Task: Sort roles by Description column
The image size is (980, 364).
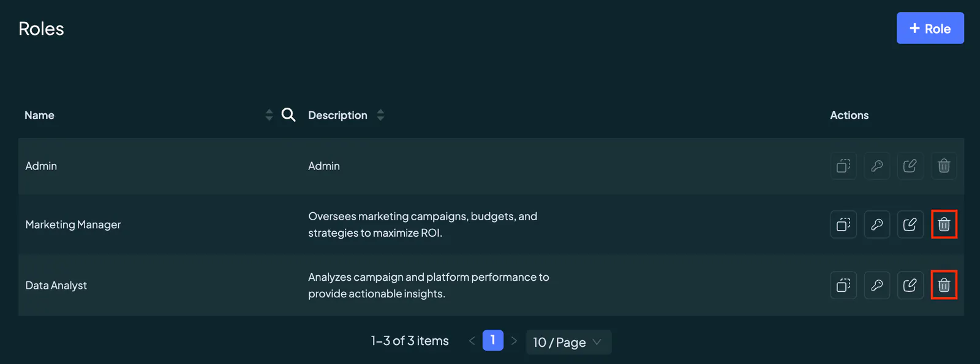Action: coord(380,115)
